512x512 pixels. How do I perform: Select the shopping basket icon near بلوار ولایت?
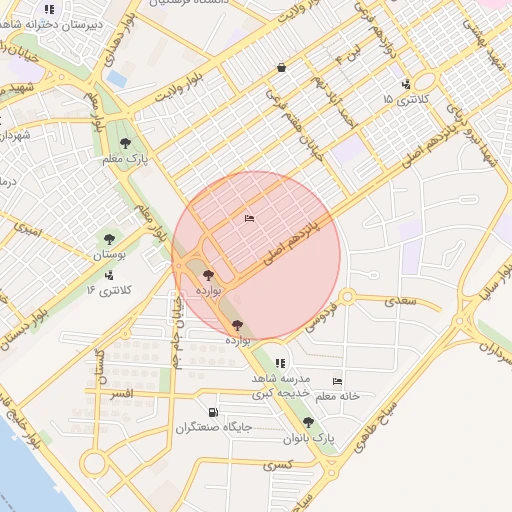click(x=282, y=68)
